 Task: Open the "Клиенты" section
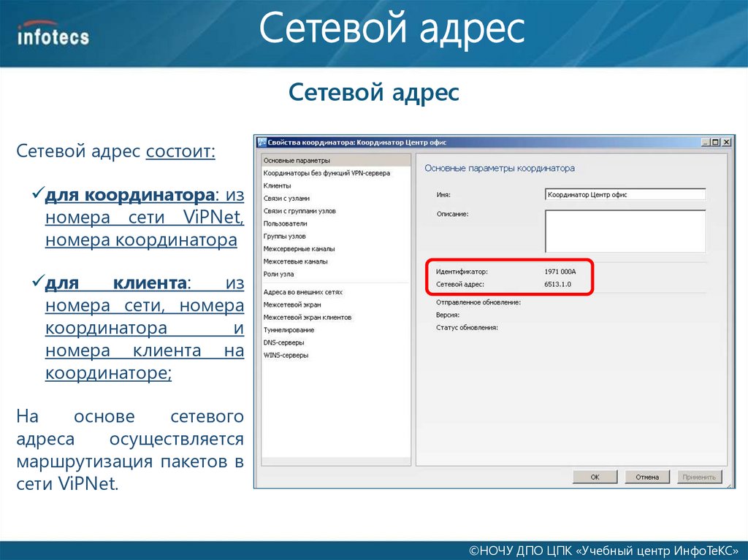pos(277,185)
